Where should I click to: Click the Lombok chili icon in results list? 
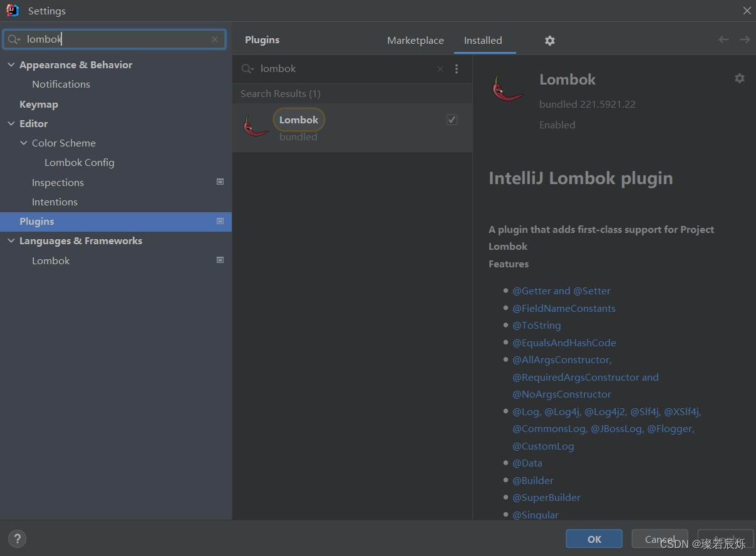pyautogui.click(x=256, y=126)
